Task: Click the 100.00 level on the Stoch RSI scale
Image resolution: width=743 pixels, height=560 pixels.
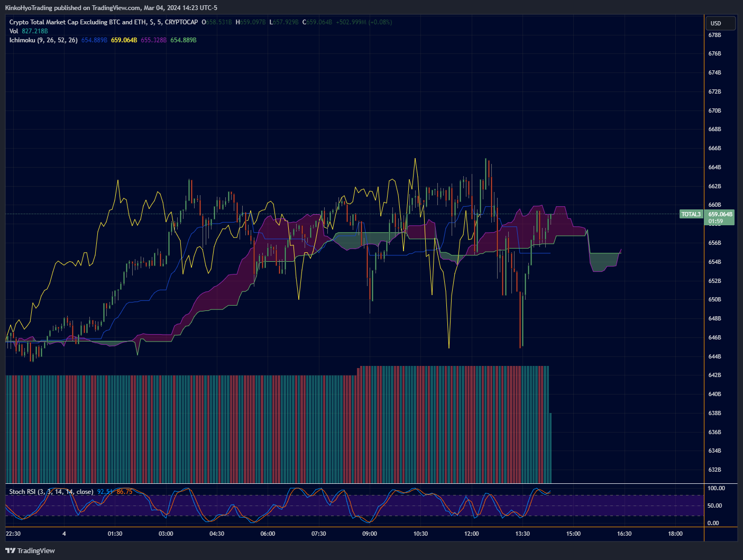Action: point(716,488)
